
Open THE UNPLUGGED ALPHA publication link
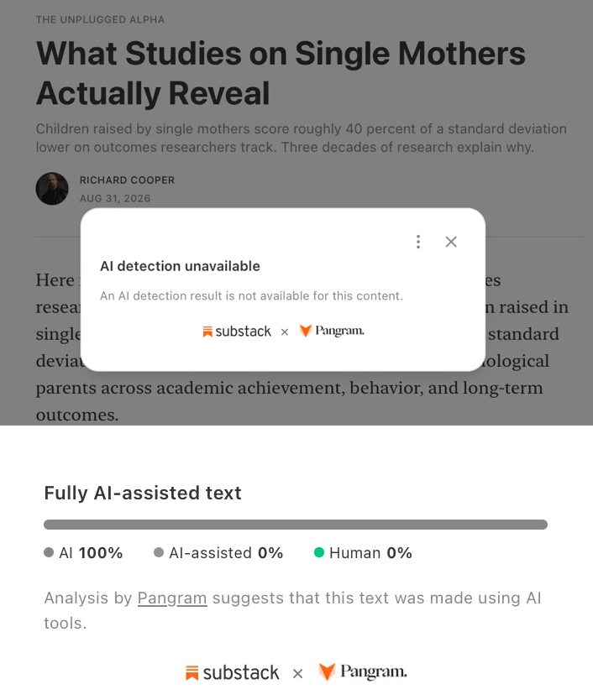tap(100, 19)
